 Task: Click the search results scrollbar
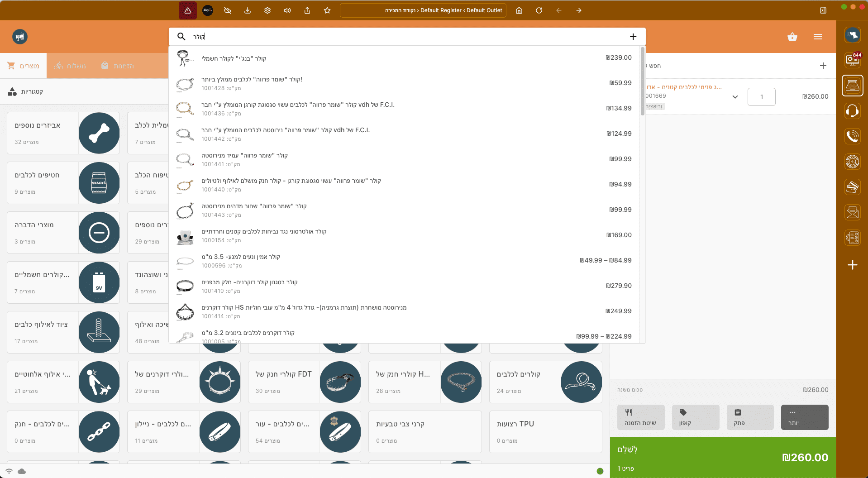[x=642, y=81]
